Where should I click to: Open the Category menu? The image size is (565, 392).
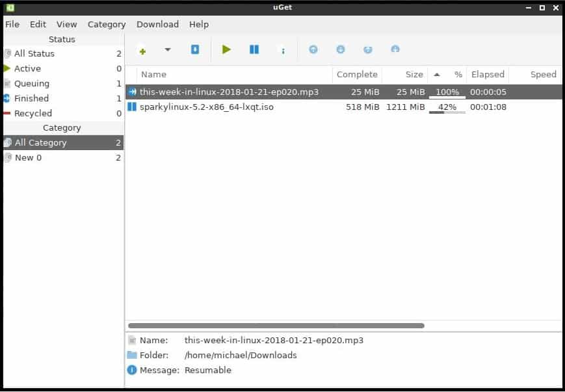coord(107,25)
